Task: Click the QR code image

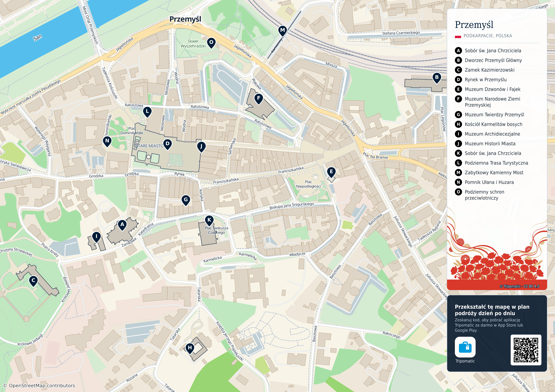Action: click(x=526, y=350)
